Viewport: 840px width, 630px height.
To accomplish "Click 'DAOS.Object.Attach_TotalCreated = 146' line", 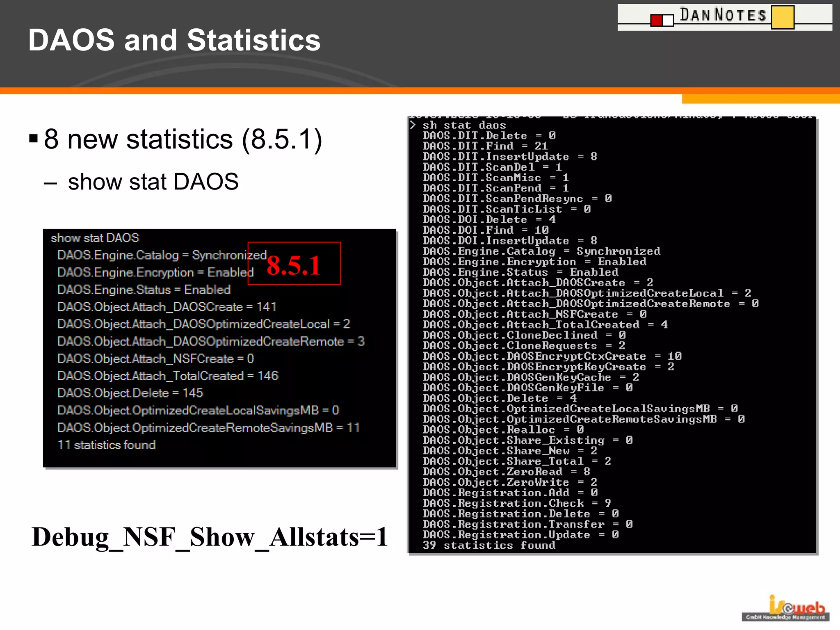I will click(168, 376).
